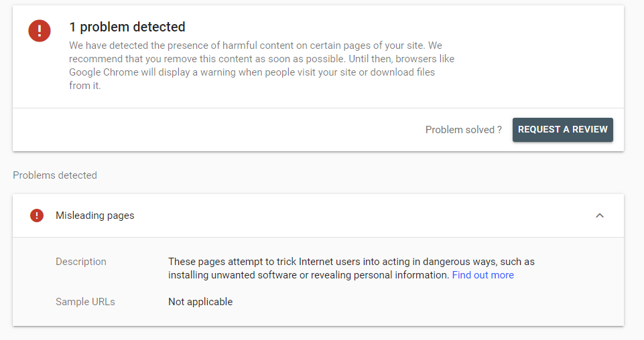Viewport: 644px width, 340px height.
Task: Click the 'dangerous ways, such as' phrase
Action: 478,262
